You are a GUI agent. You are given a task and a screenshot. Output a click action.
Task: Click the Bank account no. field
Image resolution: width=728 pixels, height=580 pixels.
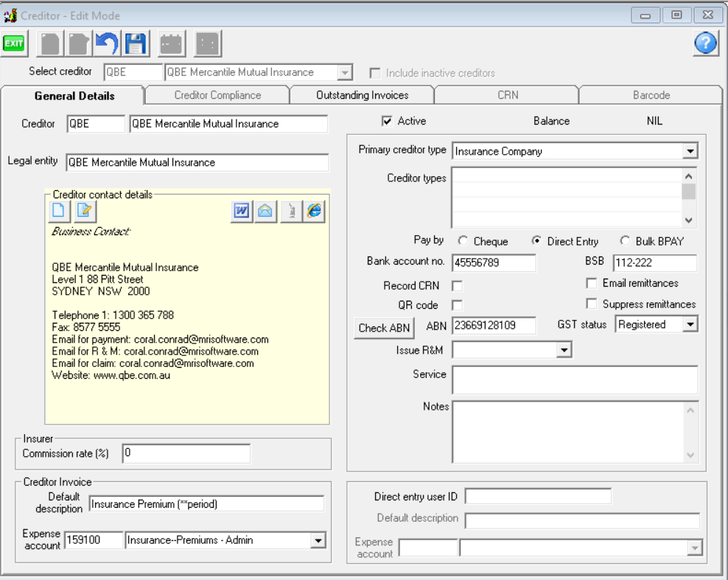[494, 263]
